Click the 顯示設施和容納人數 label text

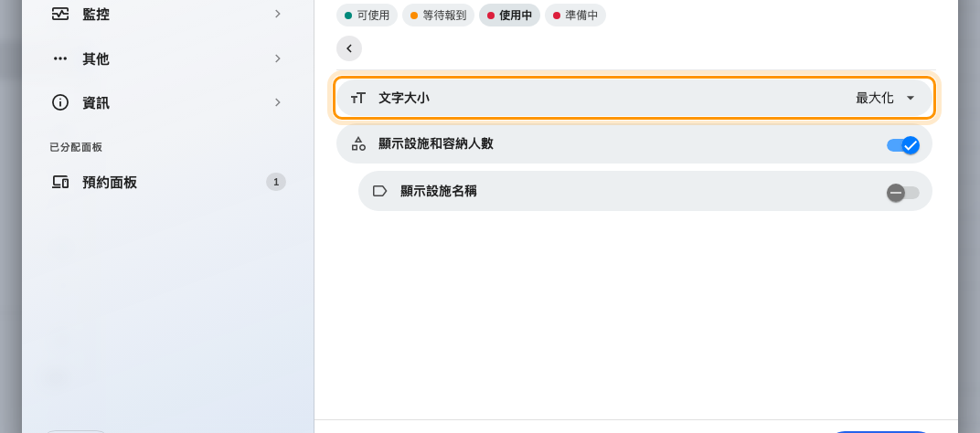coord(436,143)
